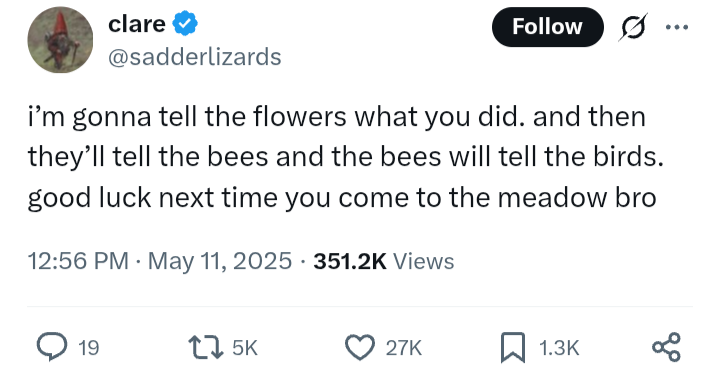This screenshot has height=380, width=720.
Task: Click the display name clare
Action: (x=137, y=24)
